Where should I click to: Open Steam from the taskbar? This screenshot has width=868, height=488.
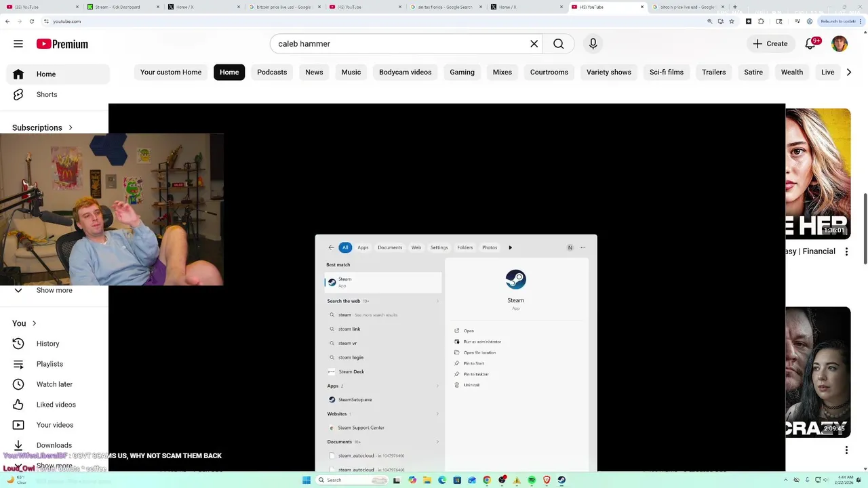click(561, 480)
